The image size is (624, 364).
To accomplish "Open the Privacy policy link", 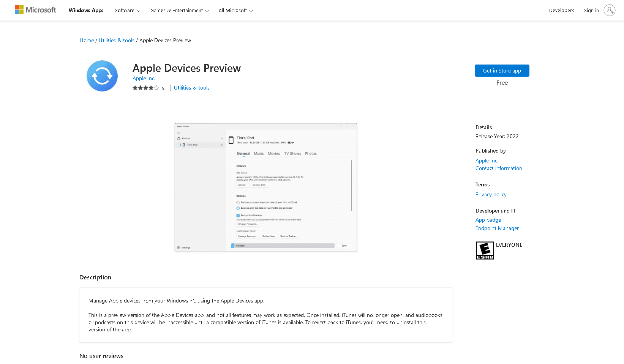I will tap(491, 194).
